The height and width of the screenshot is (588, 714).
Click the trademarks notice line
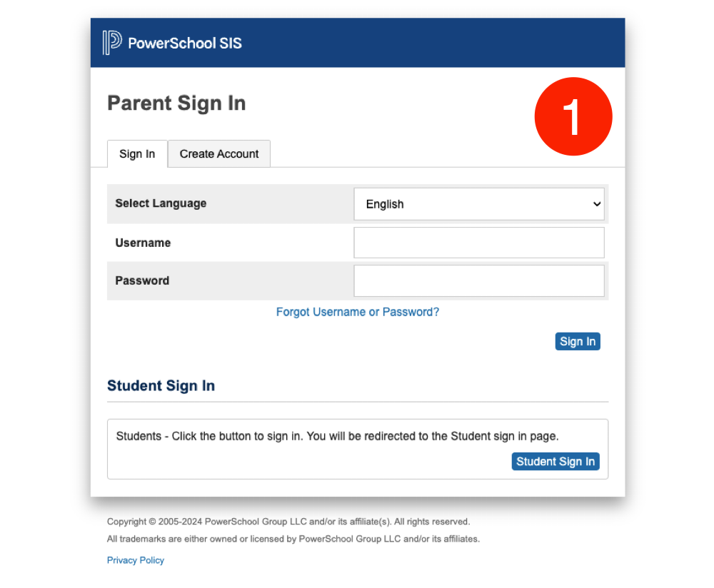(x=293, y=539)
